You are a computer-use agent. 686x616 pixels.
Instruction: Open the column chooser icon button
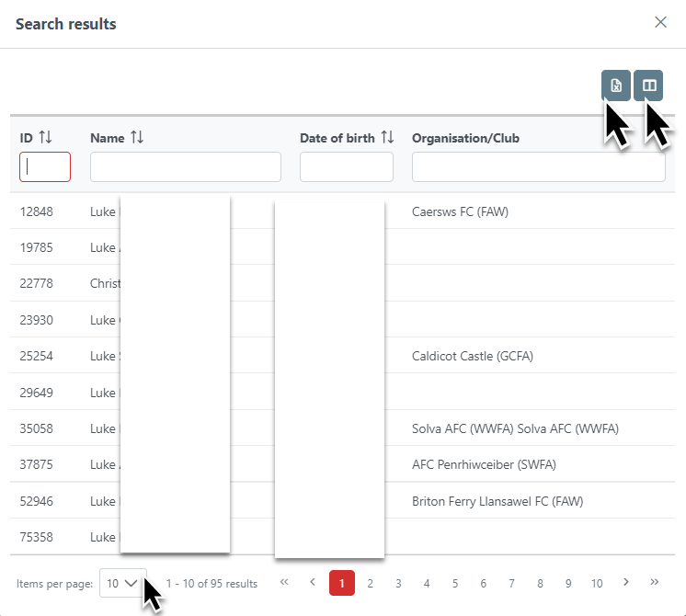coord(648,86)
